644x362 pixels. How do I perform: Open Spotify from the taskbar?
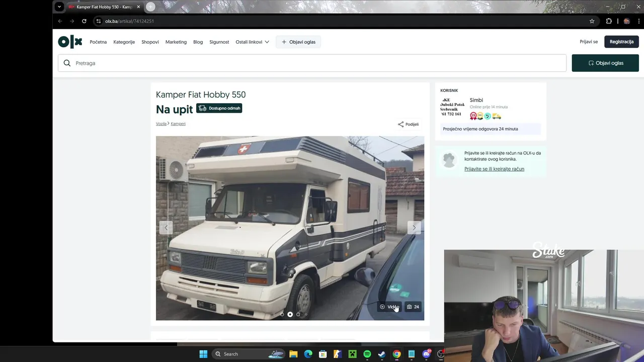click(367, 354)
